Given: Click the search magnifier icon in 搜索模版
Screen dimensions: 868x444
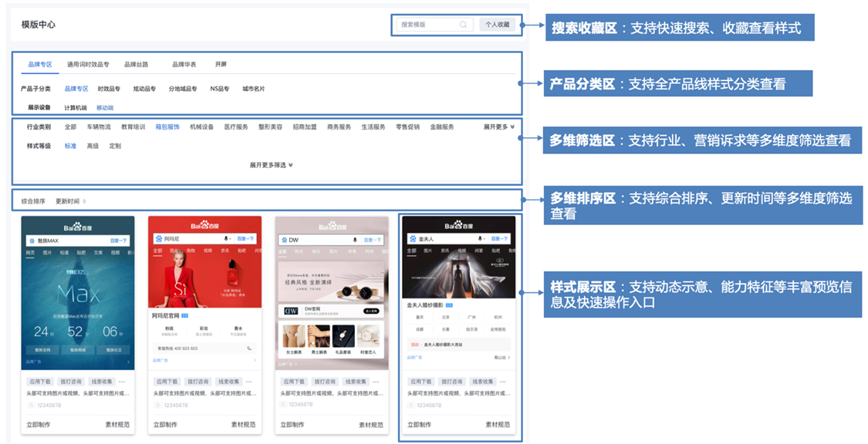Looking at the screenshot, I should (463, 25).
